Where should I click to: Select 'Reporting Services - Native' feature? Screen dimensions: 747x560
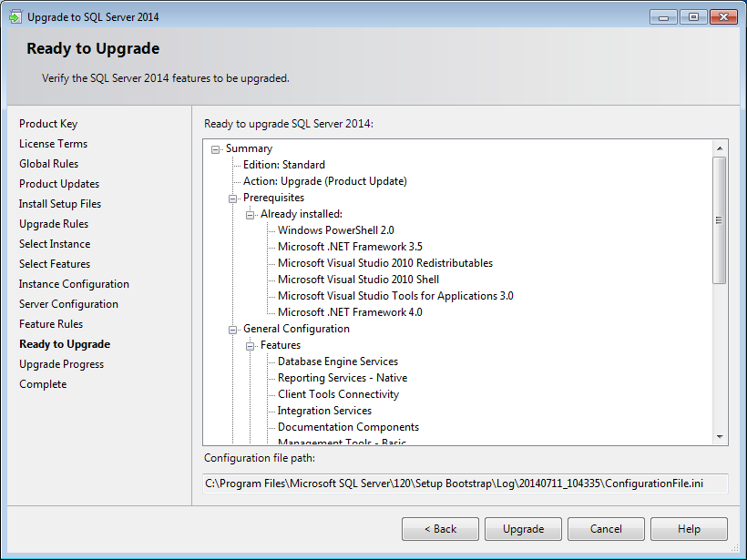tap(343, 378)
